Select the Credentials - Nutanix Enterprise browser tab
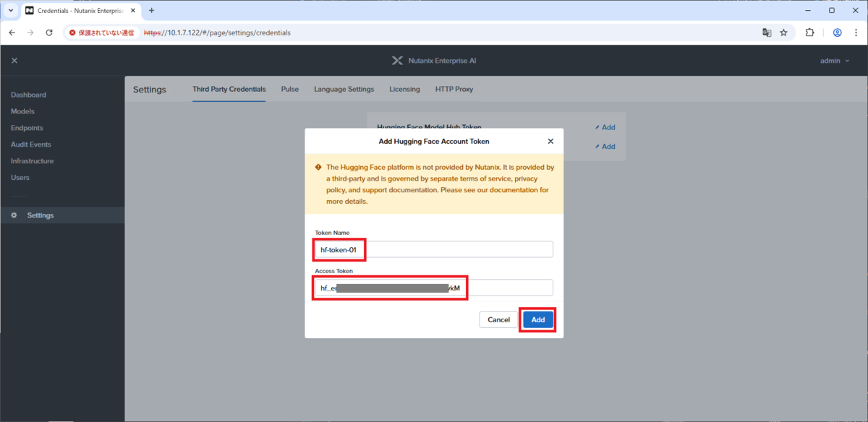This screenshot has width=868, height=422. (x=80, y=11)
